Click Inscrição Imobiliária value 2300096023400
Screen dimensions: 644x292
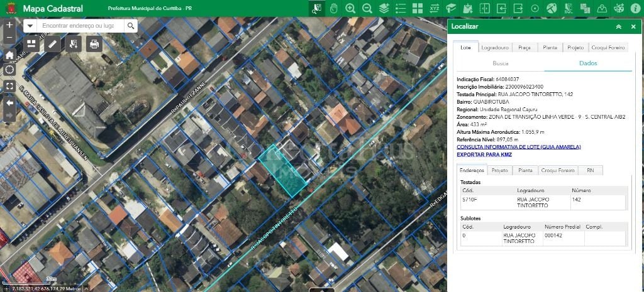pos(525,87)
